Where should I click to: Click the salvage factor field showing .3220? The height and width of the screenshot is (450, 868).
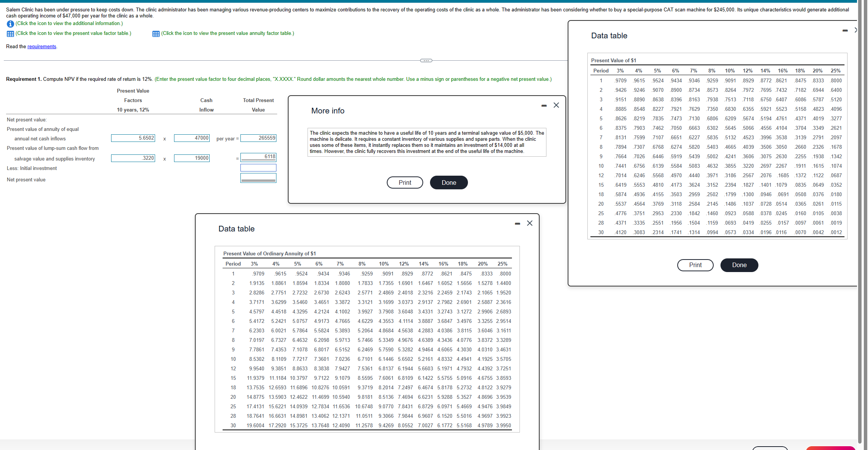coord(133,157)
